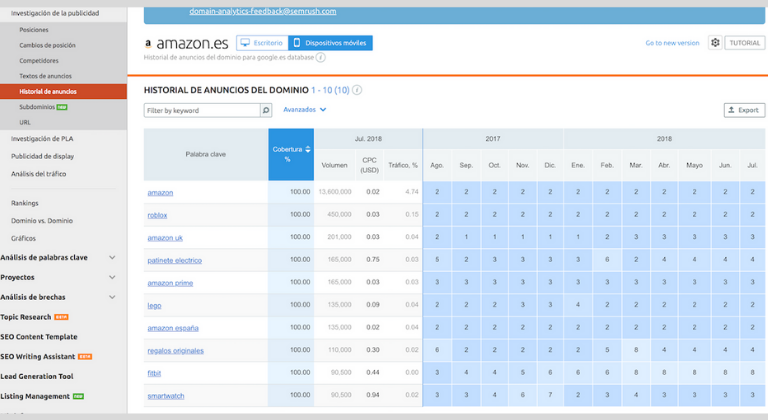Open Análisis del tráfico

(38, 174)
